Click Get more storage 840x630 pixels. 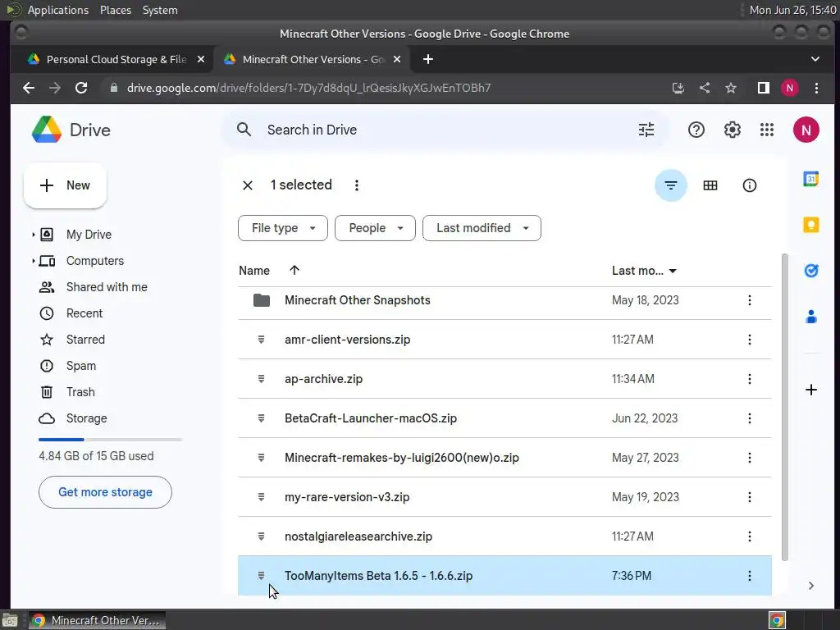(x=105, y=492)
